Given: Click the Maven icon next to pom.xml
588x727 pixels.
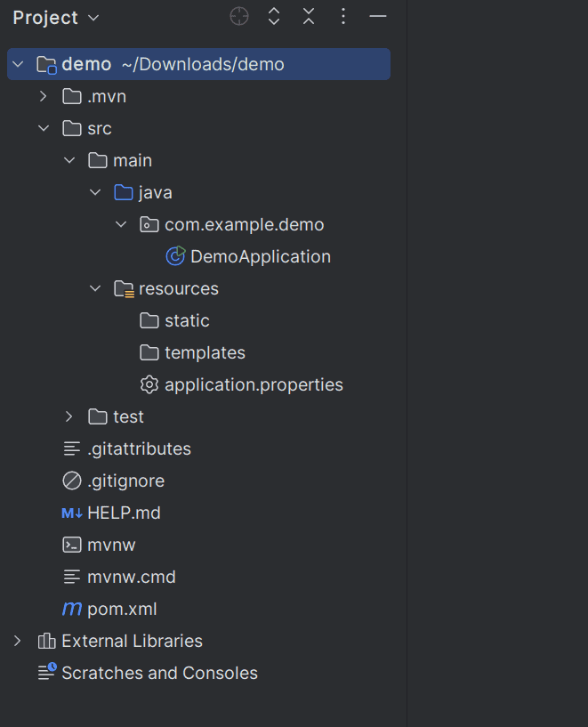Looking at the screenshot, I should (x=72, y=609).
